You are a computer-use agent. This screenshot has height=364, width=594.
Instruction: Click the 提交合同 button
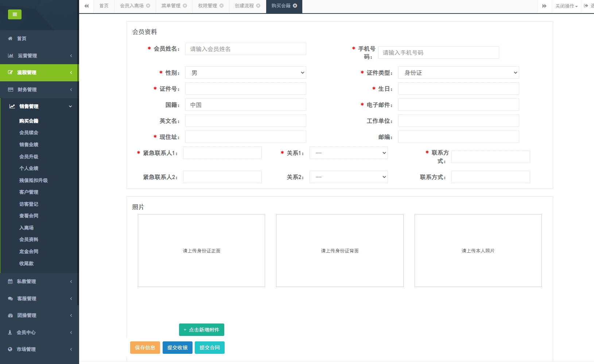(210, 348)
